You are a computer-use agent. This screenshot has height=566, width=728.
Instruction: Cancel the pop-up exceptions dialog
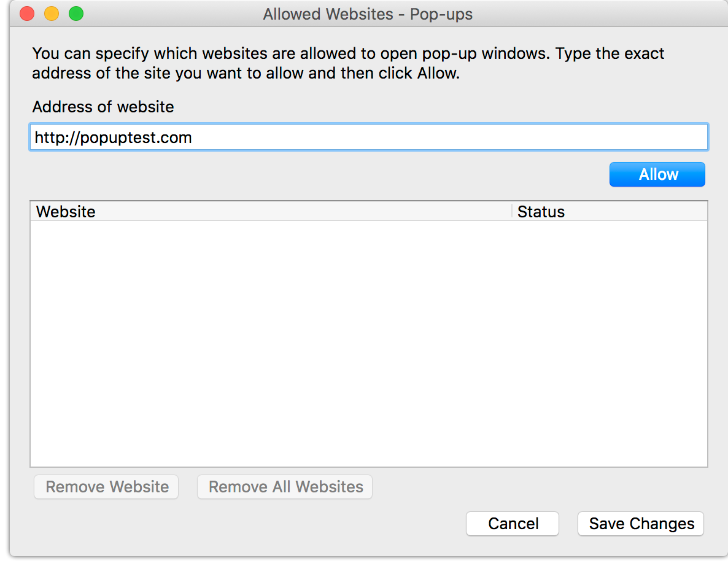tap(513, 524)
